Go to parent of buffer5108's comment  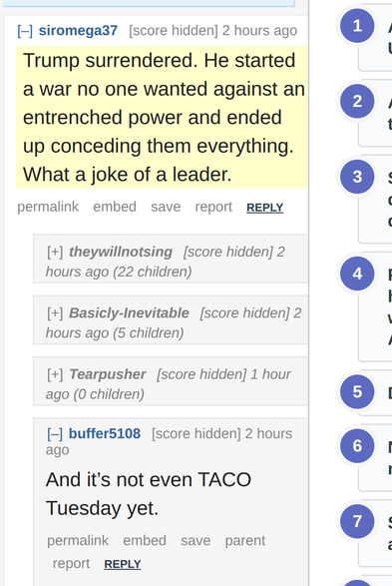(x=245, y=541)
